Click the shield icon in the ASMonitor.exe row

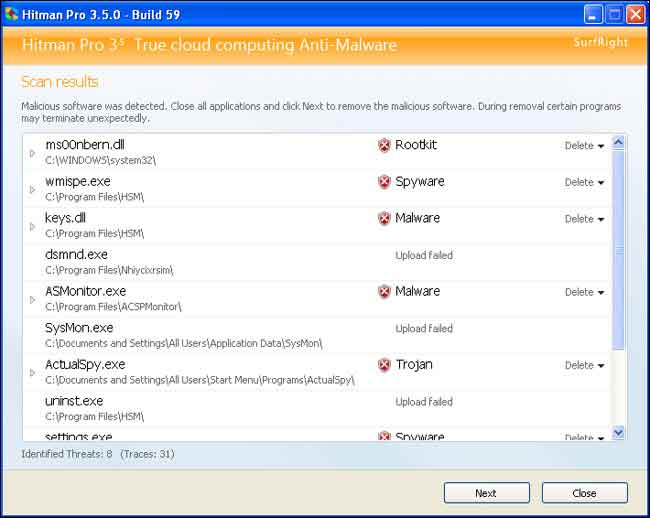pos(384,292)
